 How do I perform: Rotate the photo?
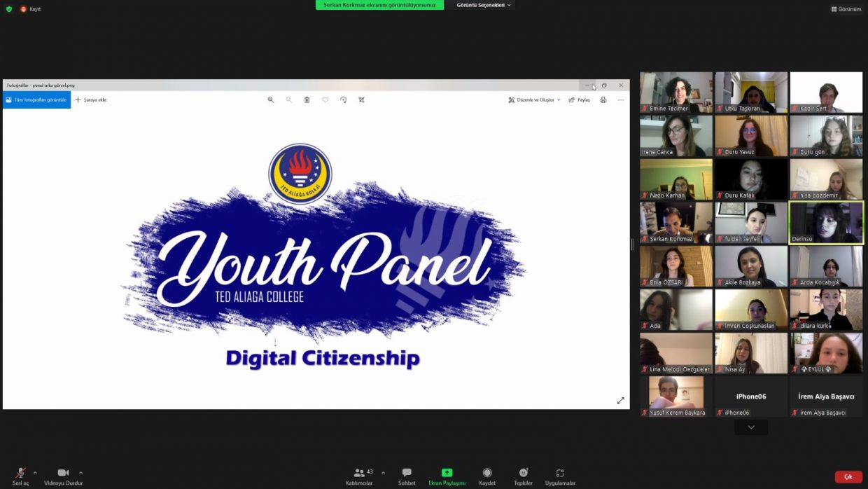[344, 100]
